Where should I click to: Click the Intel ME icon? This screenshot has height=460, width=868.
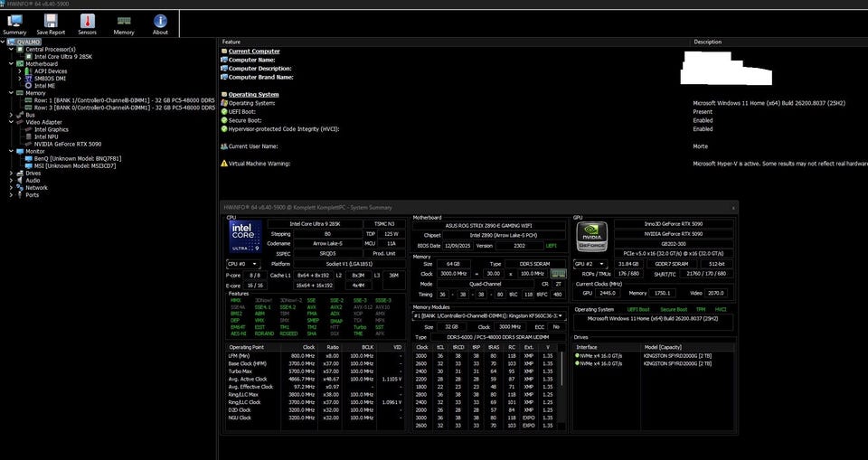click(x=29, y=85)
